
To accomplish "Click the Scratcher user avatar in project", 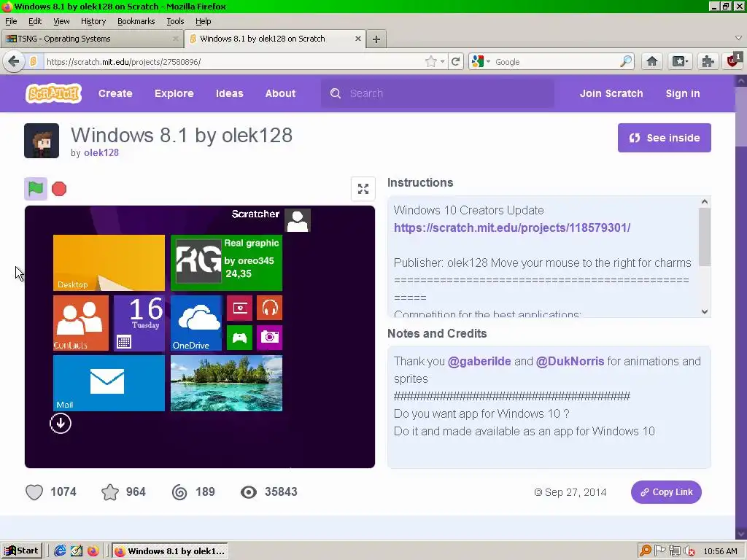I will pos(298,220).
